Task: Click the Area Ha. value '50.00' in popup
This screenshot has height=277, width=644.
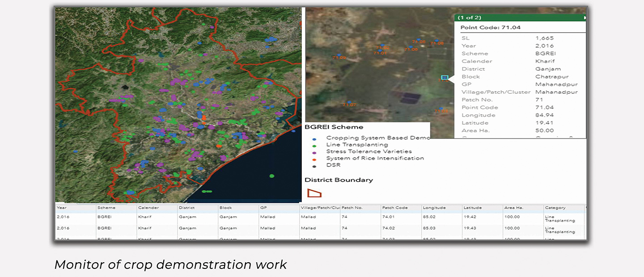Action: (544, 130)
